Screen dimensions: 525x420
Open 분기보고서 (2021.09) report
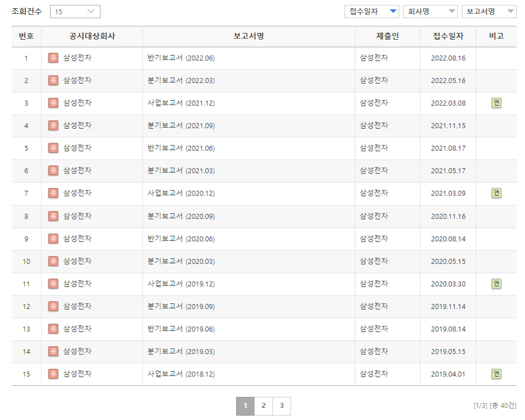point(181,126)
